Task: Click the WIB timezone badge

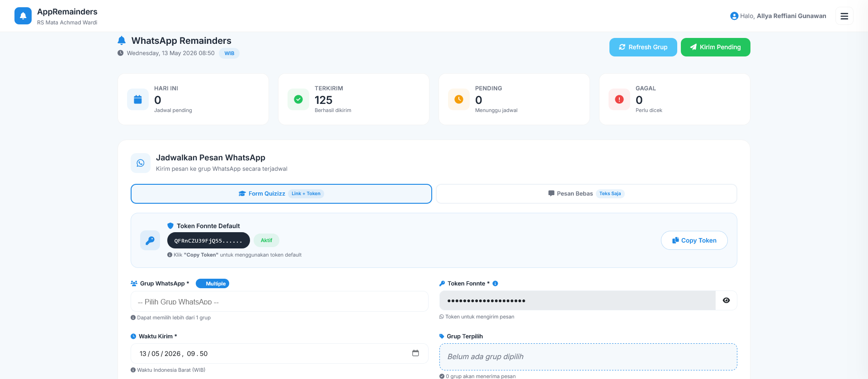Action: pos(229,53)
